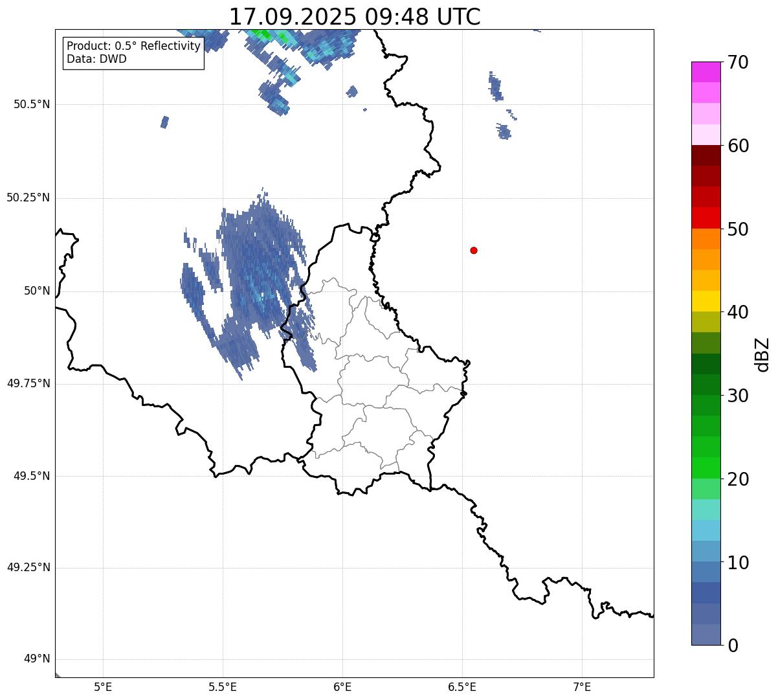The width and height of the screenshot is (778, 700).
Task: Click the longitude label 6.5°E
Action: (x=462, y=687)
